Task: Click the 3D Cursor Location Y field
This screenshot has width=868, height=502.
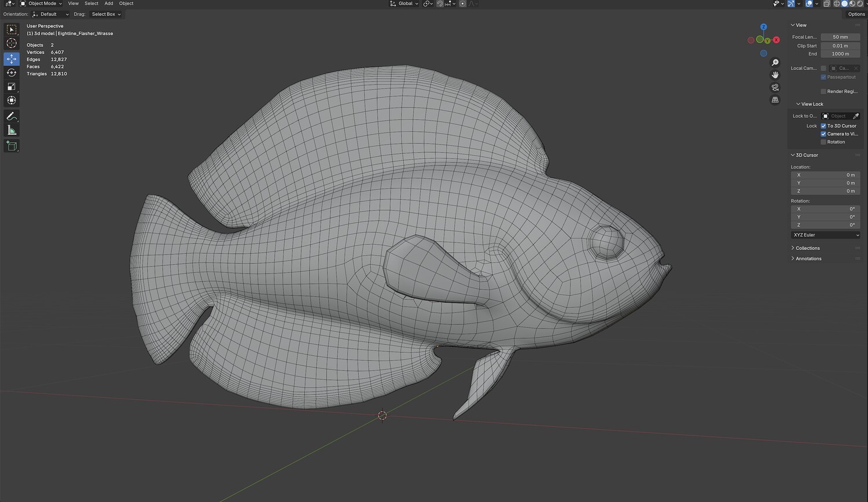Action: [x=825, y=183]
